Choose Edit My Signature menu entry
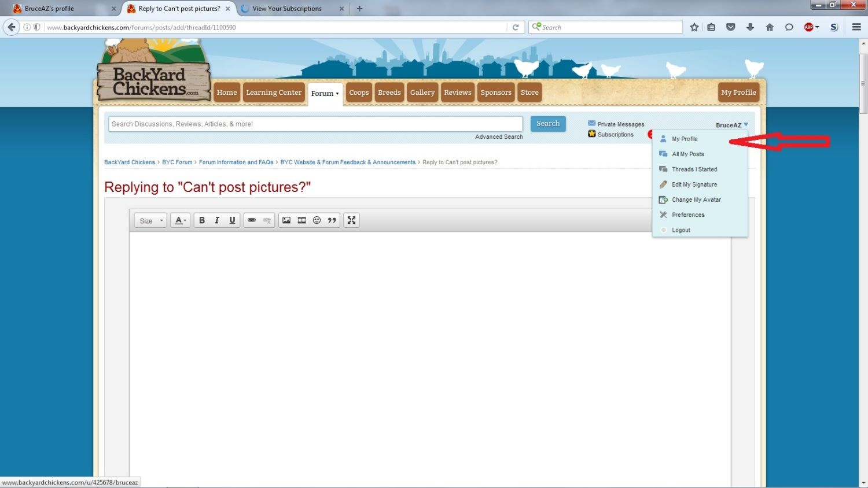868x488 pixels. tap(694, 184)
